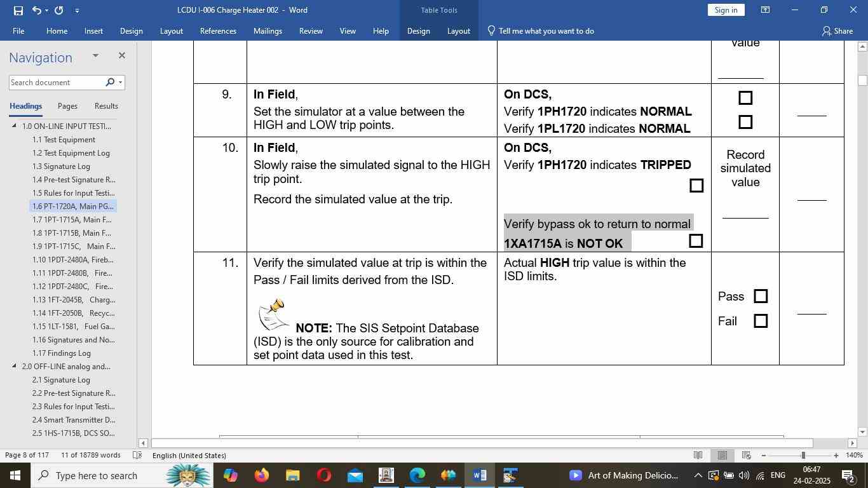The height and width of the screenshot is (488, 868).
Task: Open the References tab
Action: 218,30
